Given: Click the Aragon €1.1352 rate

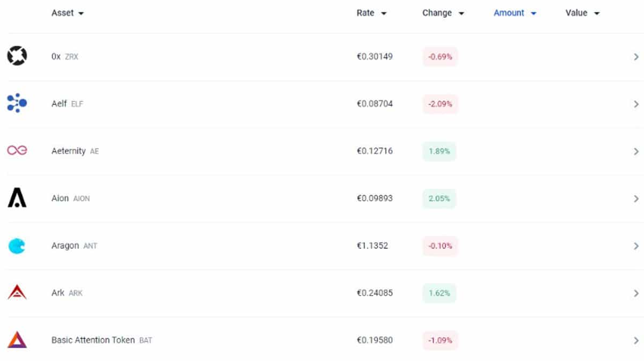Looking at the screenshot, I should 372,246.
